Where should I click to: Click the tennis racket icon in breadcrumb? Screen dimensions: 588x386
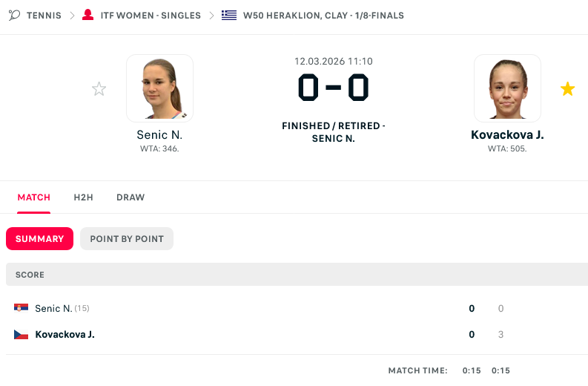pos(14,15)
